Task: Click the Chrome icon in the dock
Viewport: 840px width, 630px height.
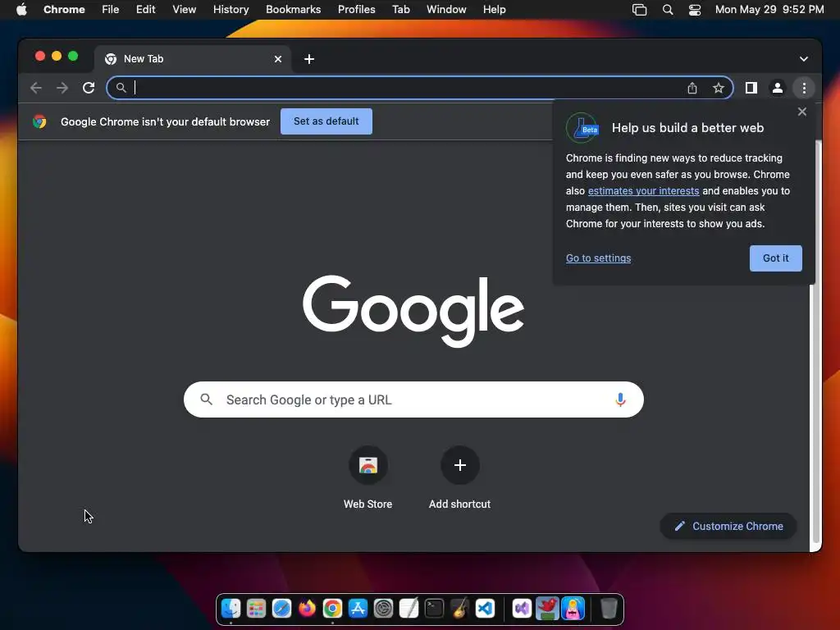Action: (x=332, y=609)
